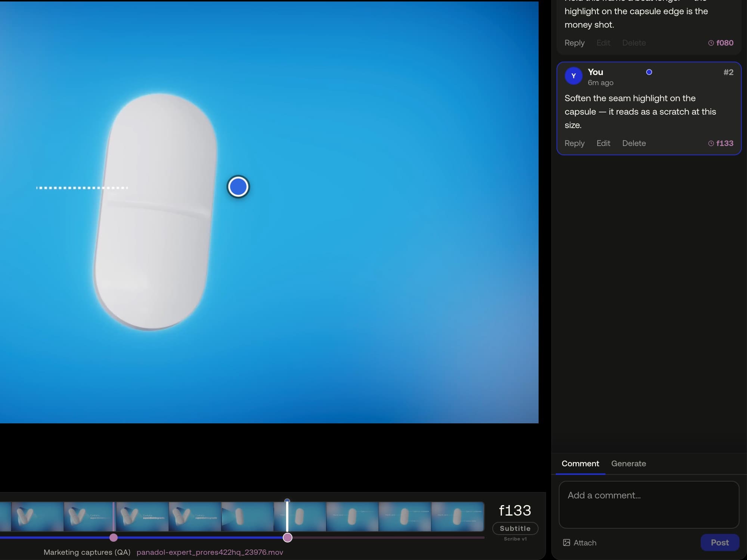
Task: Post the comment
Action: click(x=720, y=542)
